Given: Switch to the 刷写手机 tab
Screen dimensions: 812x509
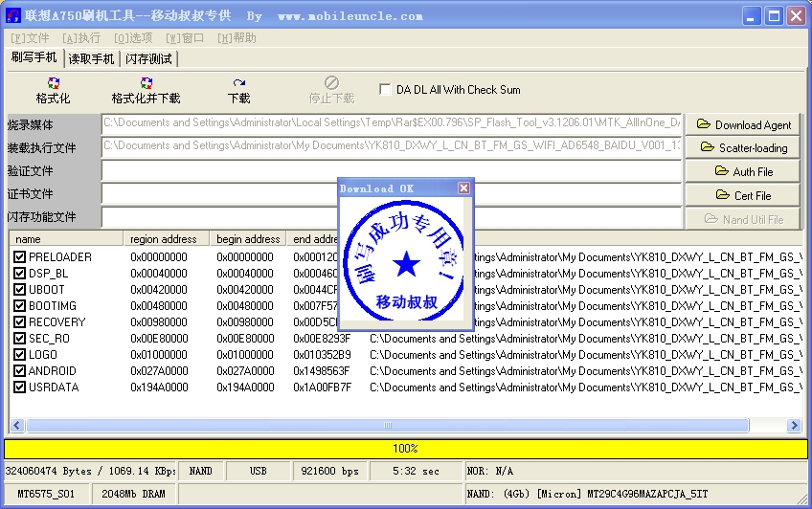Looking at the screenshot, I should (34, 57).
